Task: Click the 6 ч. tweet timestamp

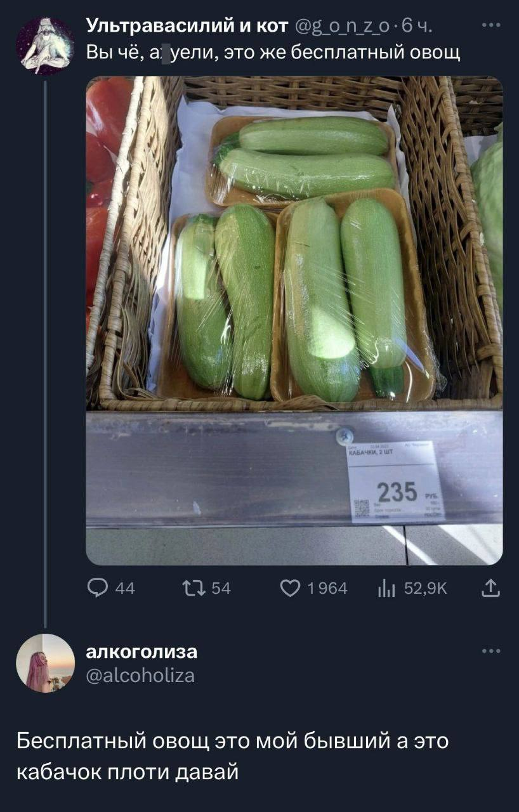Action: [x=419, y=26]
